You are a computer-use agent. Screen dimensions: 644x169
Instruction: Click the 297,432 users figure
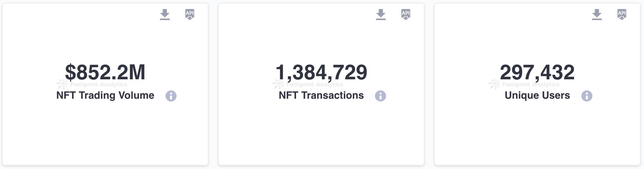pos(537,72)
